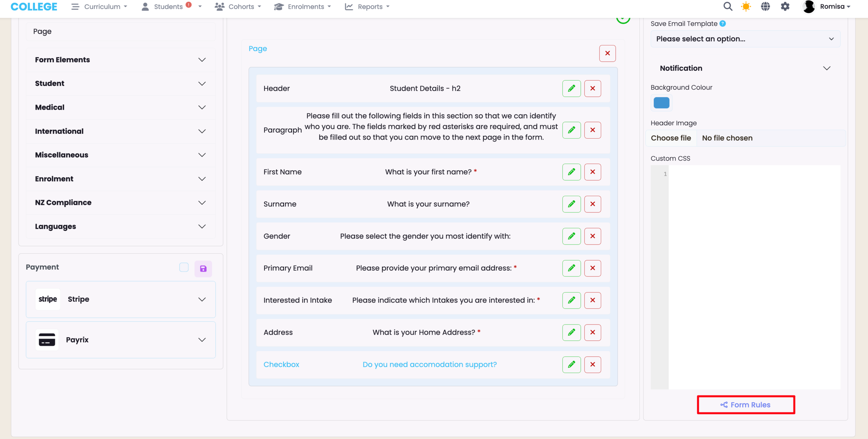Toggle the sun light-mode icon

746,6
